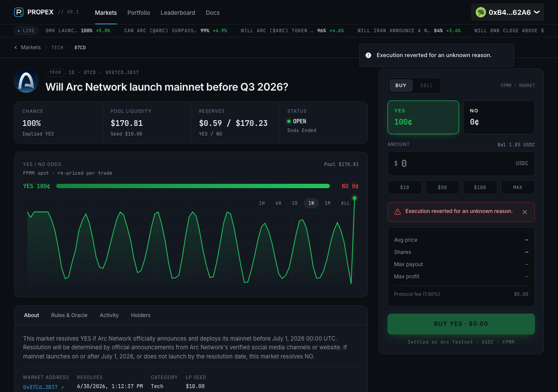Screen dimensions: 558x392
Task: Open the About tab
Action: tap(31, 315)
